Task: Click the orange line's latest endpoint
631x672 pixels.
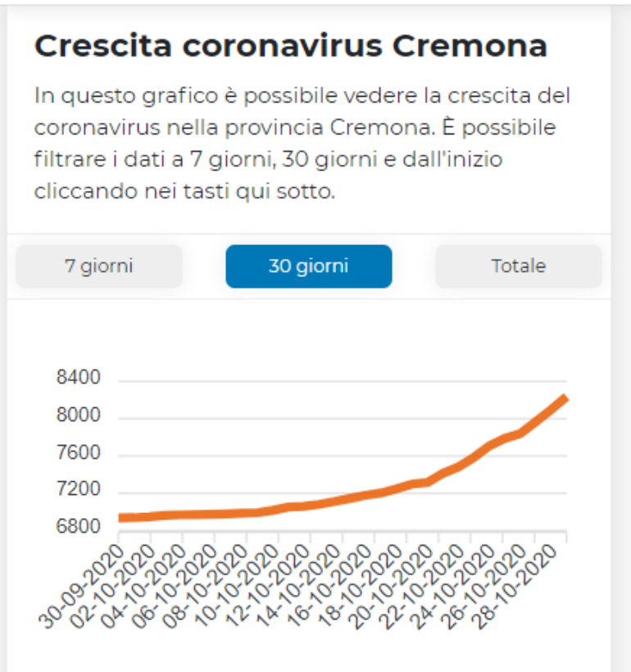Action: tap(565, 398)
